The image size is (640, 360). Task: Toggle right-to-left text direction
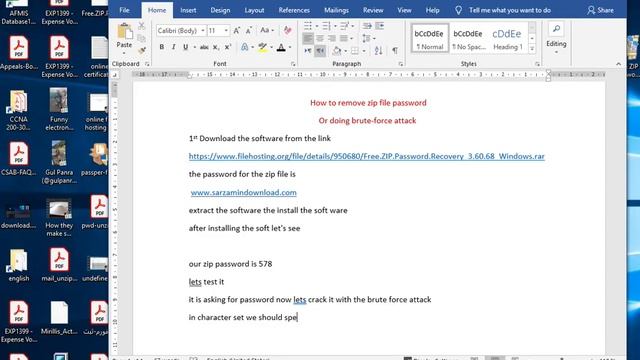320,51
